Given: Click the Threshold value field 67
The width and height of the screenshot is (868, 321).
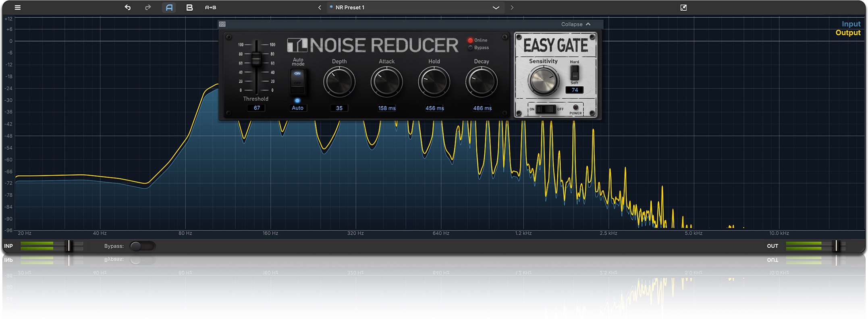Looking at the screenshot, I should [x=257, y=108].
